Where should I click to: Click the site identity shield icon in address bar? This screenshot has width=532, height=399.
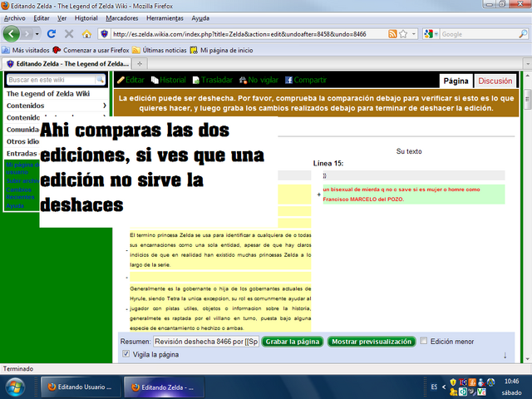click(x=105, y=34)
